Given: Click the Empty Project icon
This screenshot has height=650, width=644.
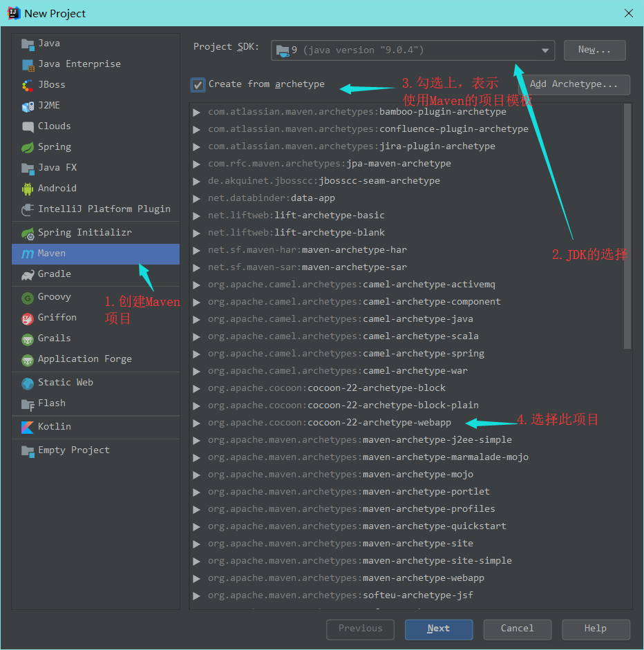Looking at the screenshot, I should tap(28, 451).
